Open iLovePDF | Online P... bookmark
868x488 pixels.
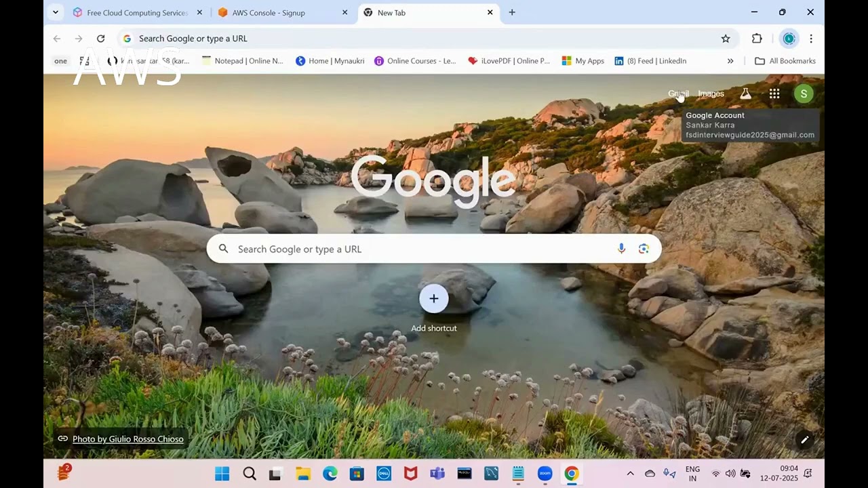click(x=509, y=61)
